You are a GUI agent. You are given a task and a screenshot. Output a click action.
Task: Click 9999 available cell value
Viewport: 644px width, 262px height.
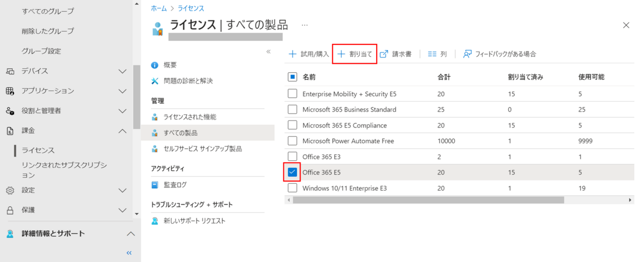[586, 141]
